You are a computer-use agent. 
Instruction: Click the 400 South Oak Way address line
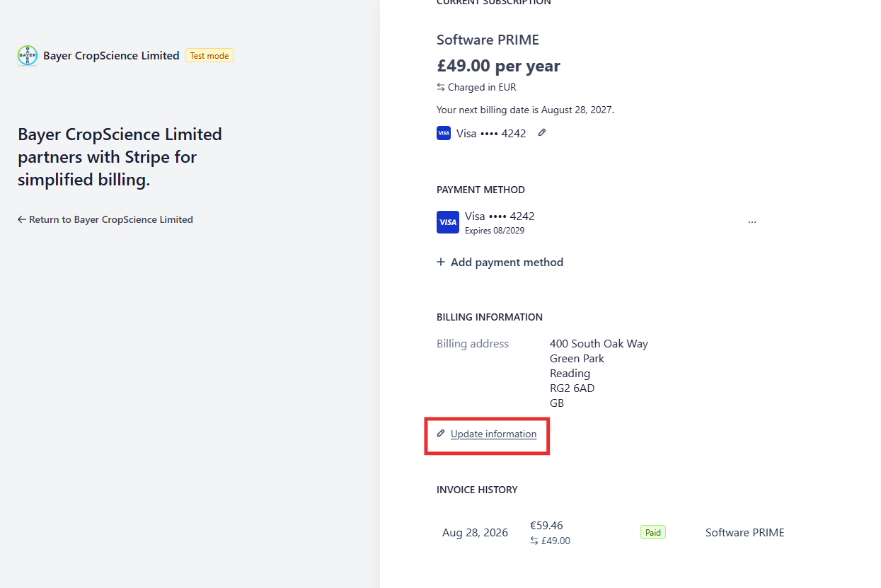(x=599, y=344)
